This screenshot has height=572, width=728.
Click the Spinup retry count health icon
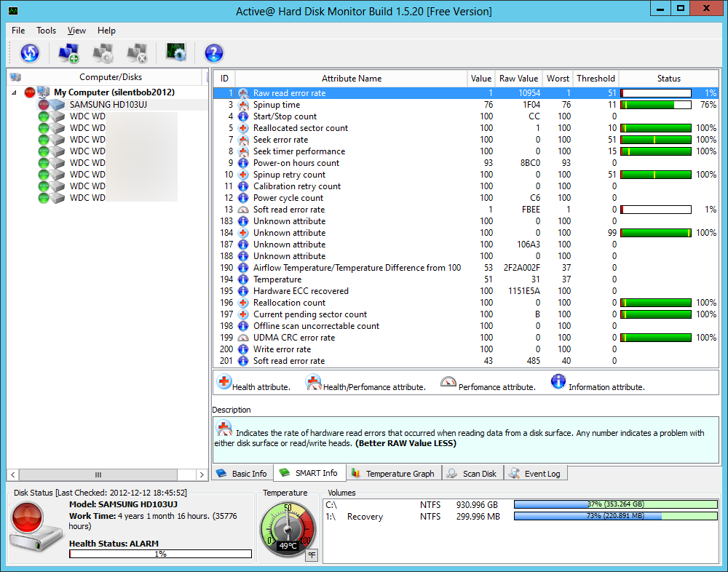click(243, 175)
